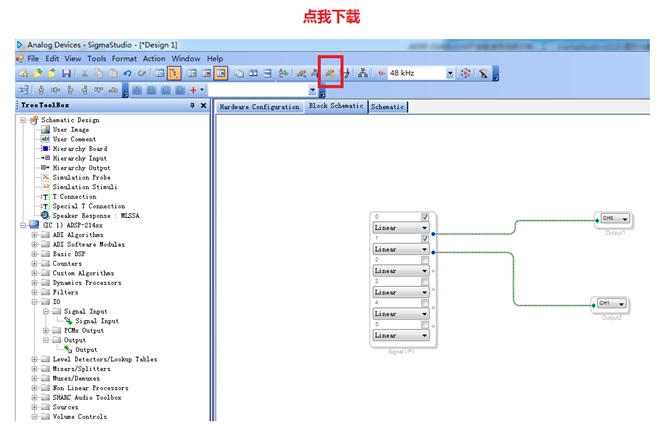
Task: Click channel 0 blue output pin
Action: coord(433,234)
